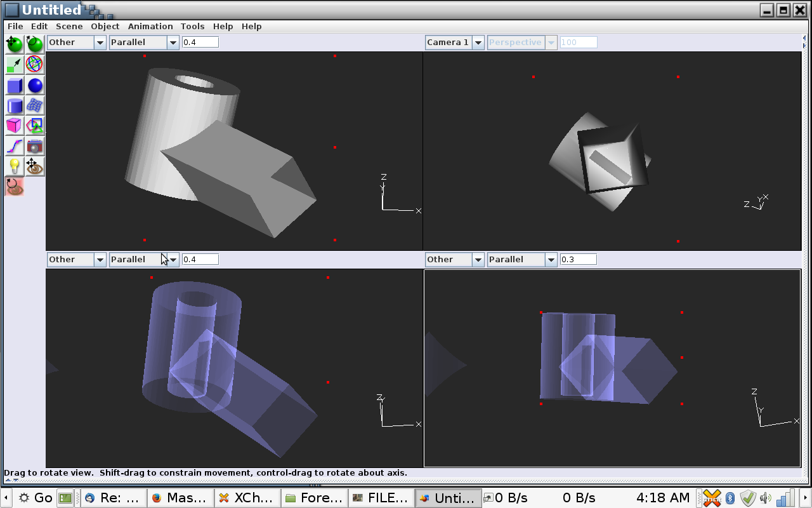
Task: Click the Go button in taskbar
Action: point(36,498)
